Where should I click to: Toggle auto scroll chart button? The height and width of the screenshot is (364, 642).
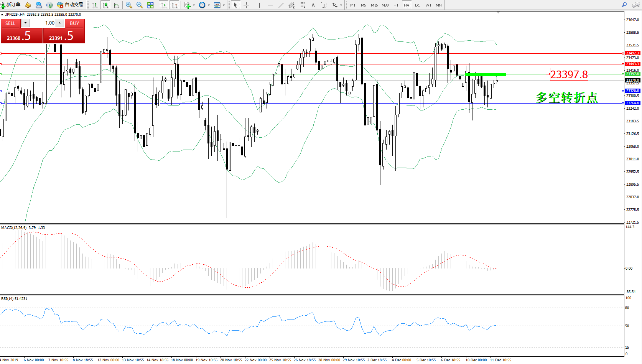[164, 5]
